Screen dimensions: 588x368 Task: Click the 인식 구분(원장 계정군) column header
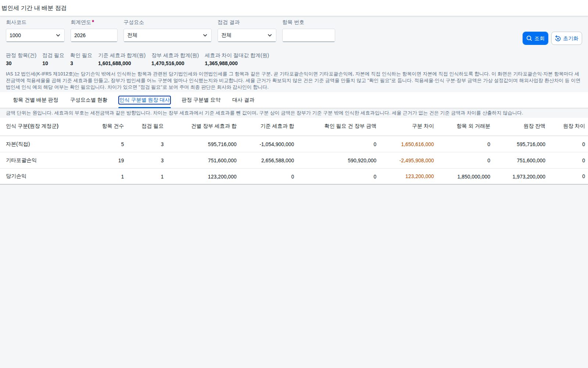coord(32,126)
